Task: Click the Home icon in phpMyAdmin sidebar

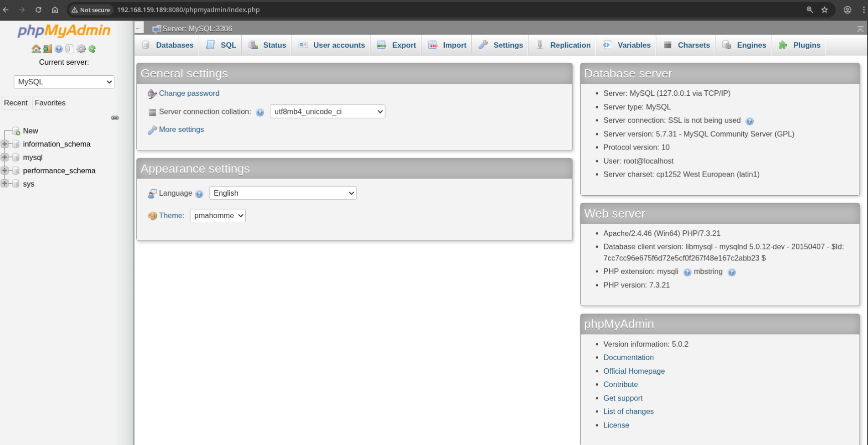Action: tap(36, 49)
